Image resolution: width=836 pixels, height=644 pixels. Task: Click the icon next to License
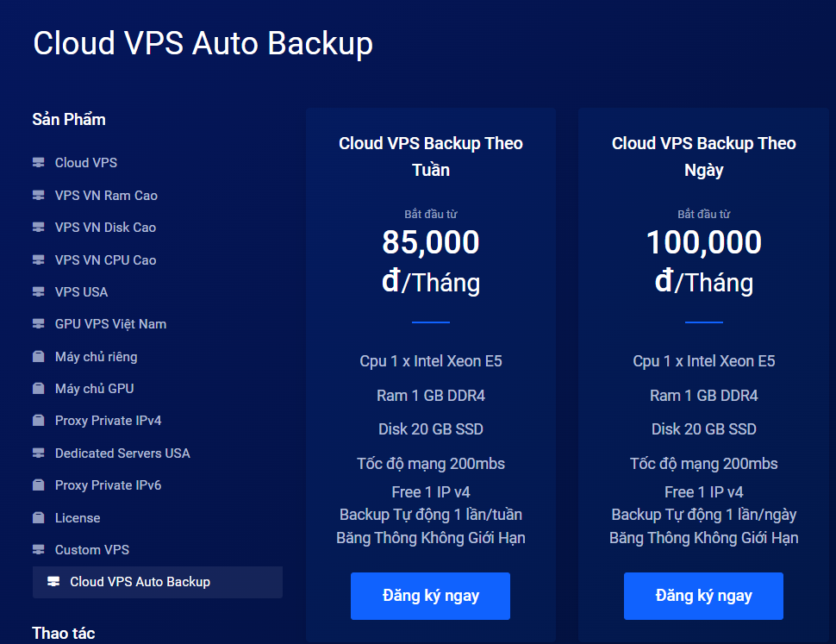39,517
